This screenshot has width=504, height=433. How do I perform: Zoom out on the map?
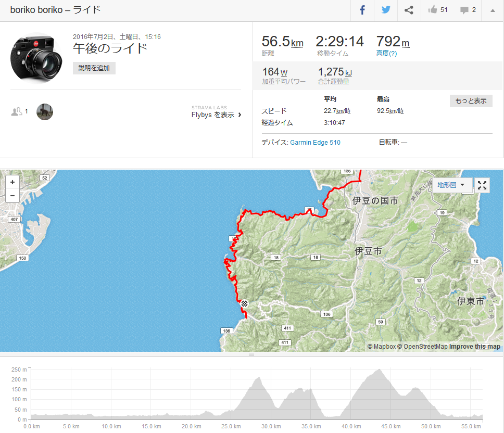pyautogui.click(x=12, y=196)
